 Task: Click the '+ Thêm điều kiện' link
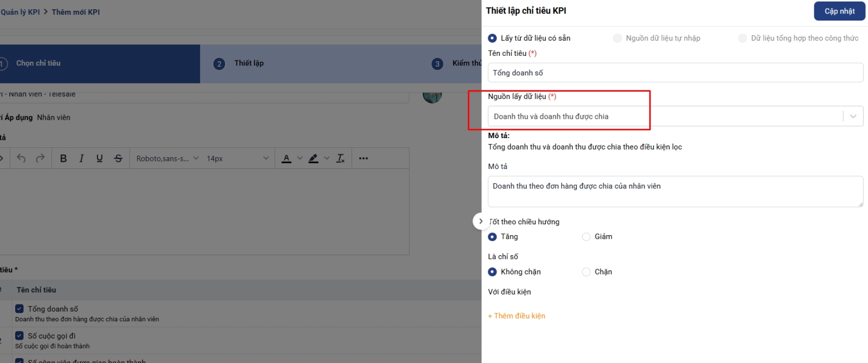(516, 316)
